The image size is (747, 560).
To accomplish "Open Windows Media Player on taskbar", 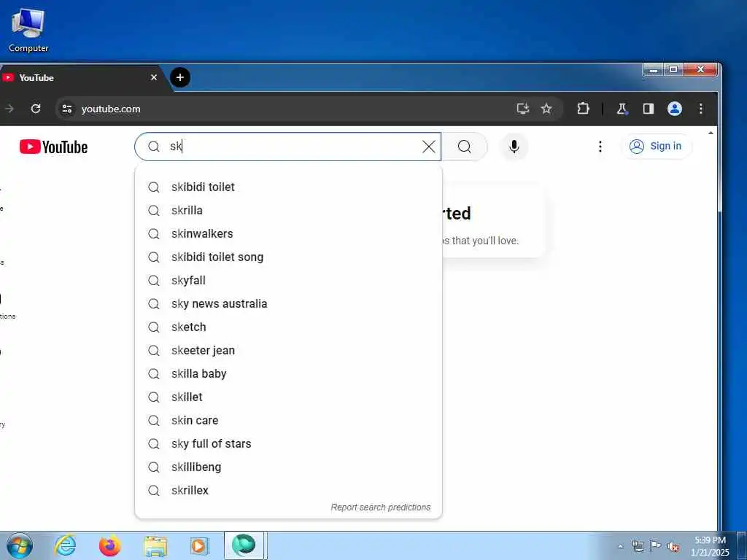I will click(200, 545).
